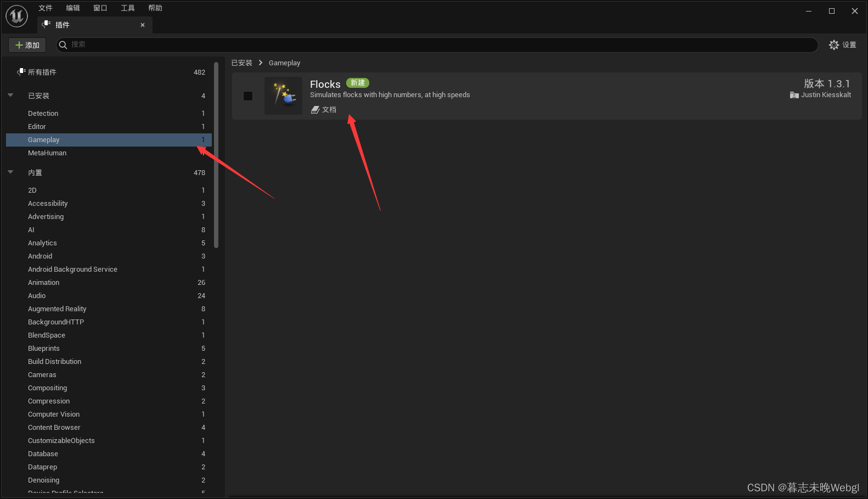Screen dimensions: 868x499
Task: Switch to the 插件 tab
Action: [x=95, y=25]
